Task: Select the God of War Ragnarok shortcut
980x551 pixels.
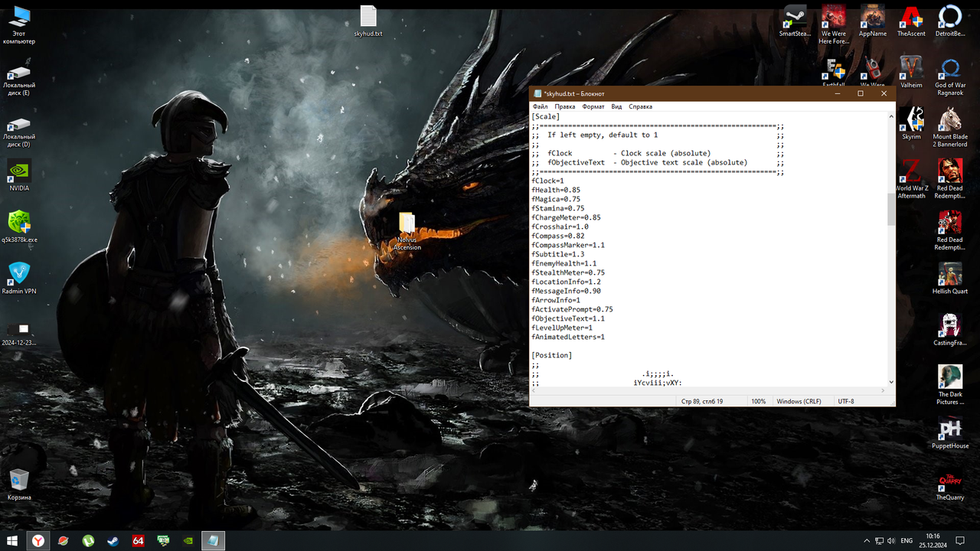Action: click(950, 76)
